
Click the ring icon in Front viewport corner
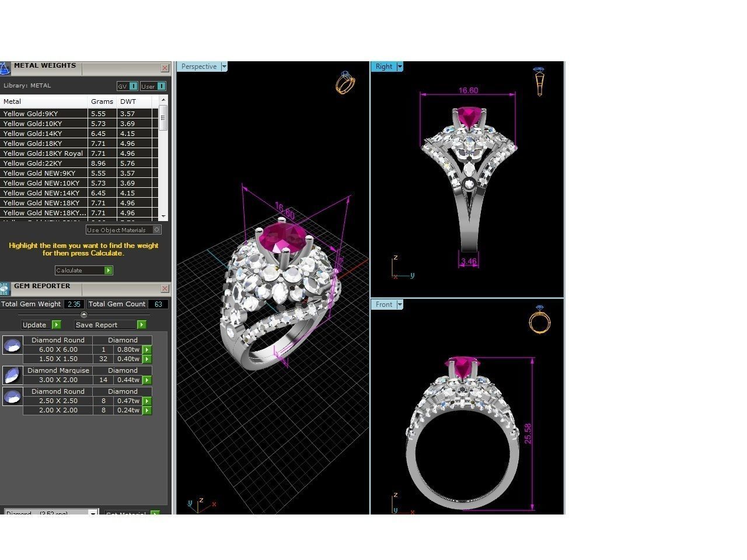pyautogui.click(x=539, y=320)
